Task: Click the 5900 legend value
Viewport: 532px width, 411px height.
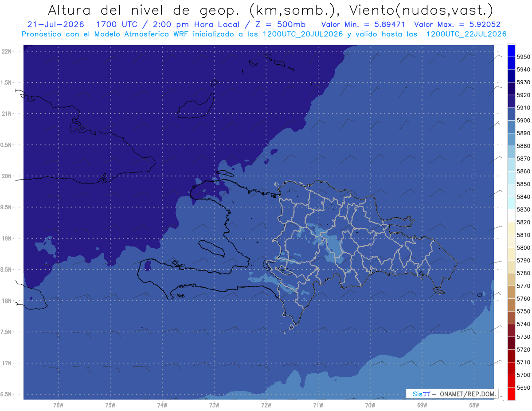Action: pos(523,121)
